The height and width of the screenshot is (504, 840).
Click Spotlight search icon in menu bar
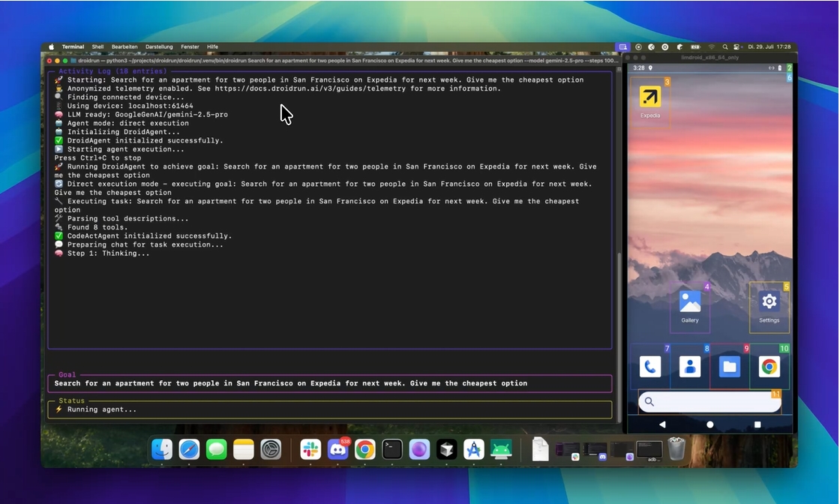click(x=724, y=46)
